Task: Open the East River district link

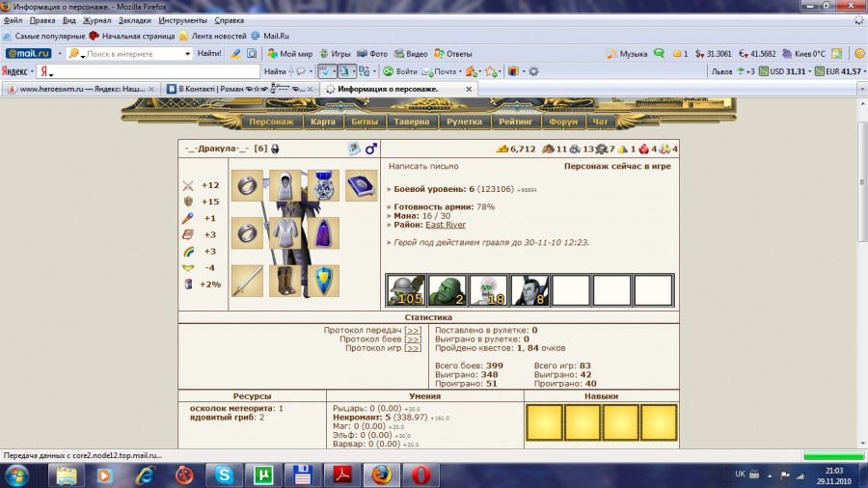Action: pyautogui.click(x=445, y=225)
